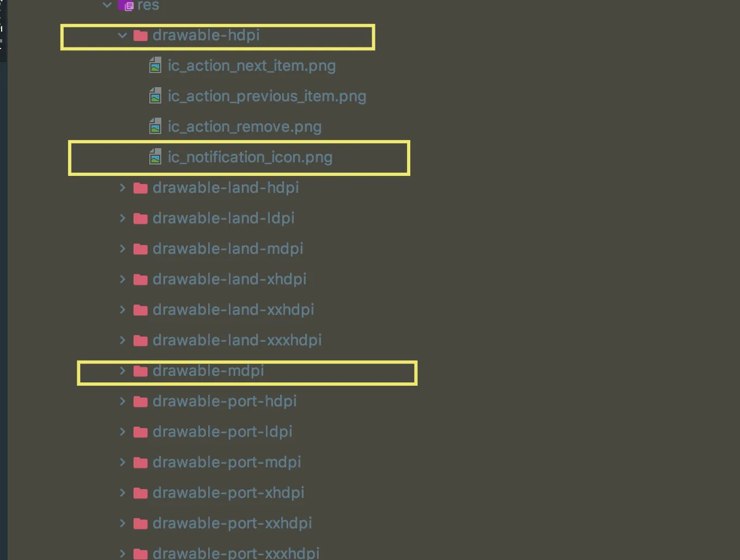Click ic_action_remove.png image file icon
This screenshot has width=740, height=560.
pos(155,127)
